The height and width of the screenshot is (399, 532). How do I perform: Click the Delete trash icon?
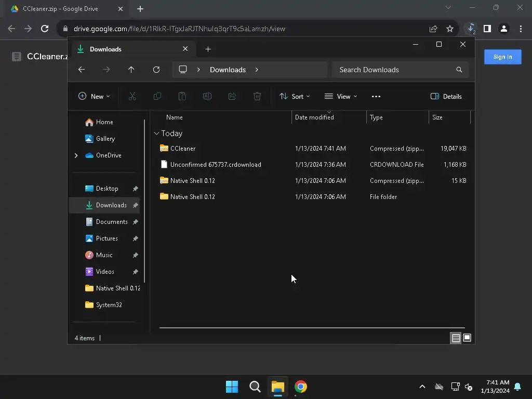click(x=257, y=96)
